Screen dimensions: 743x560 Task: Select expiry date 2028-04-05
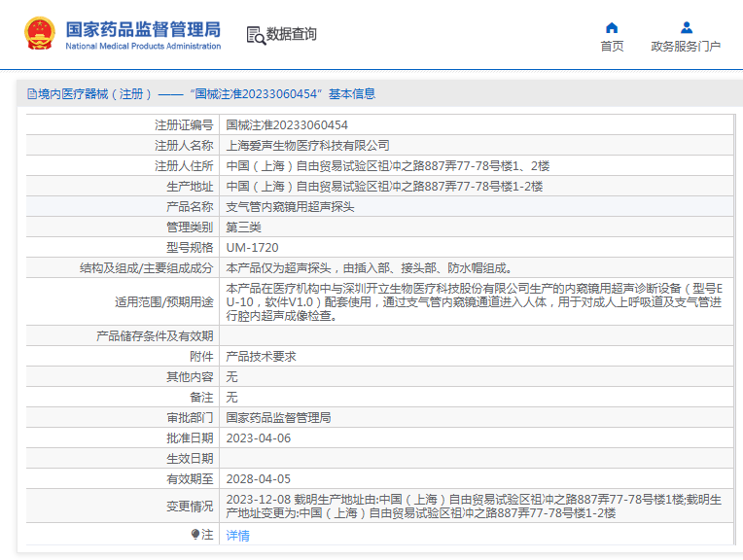(x=259, y=479)
